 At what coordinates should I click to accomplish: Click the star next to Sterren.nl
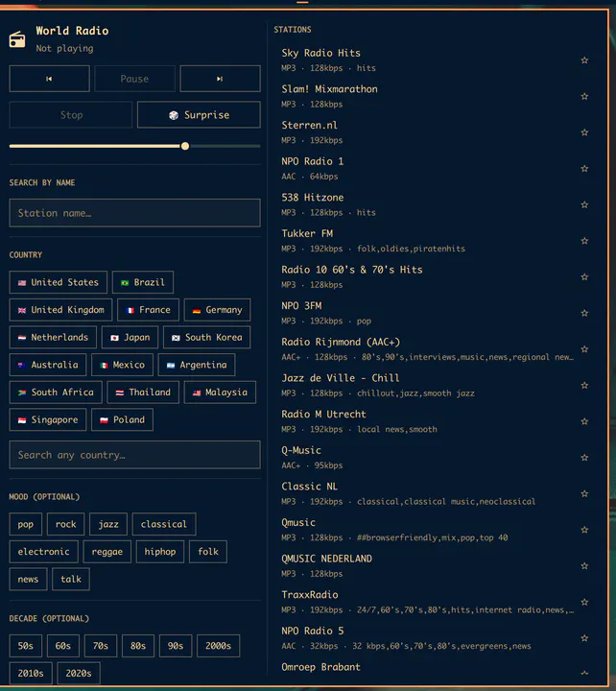584,132
